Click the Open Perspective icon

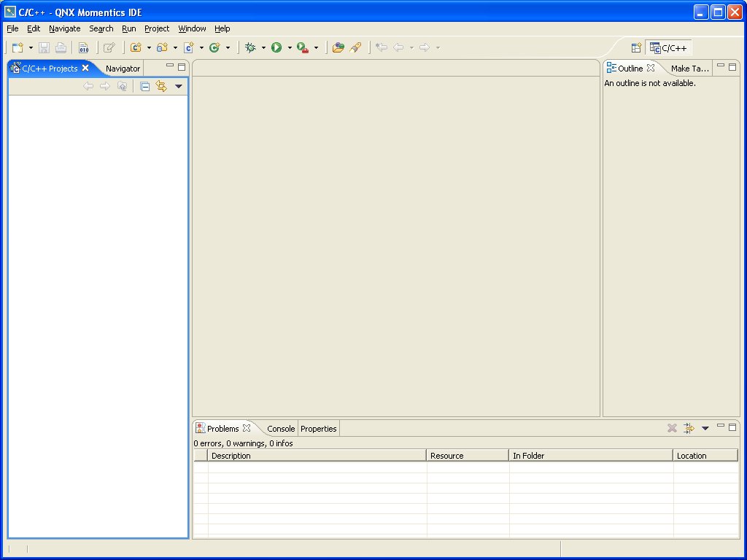[636, 48]
